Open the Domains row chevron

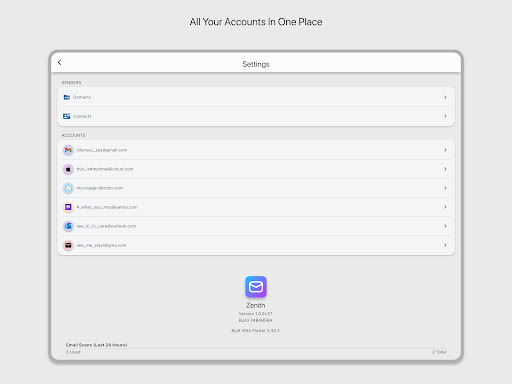[445, 97]
